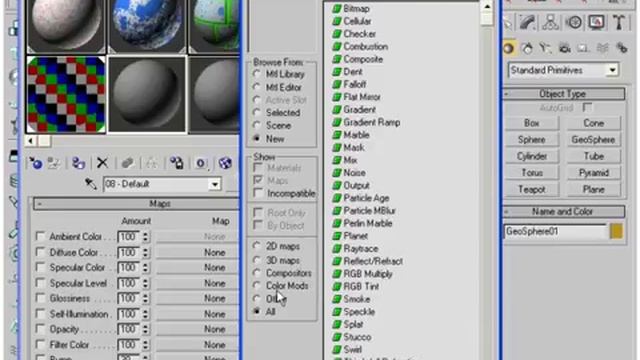This screenshot has width=640, height=360.
Task: Select the Systems category icon
Action: (622, 49)
